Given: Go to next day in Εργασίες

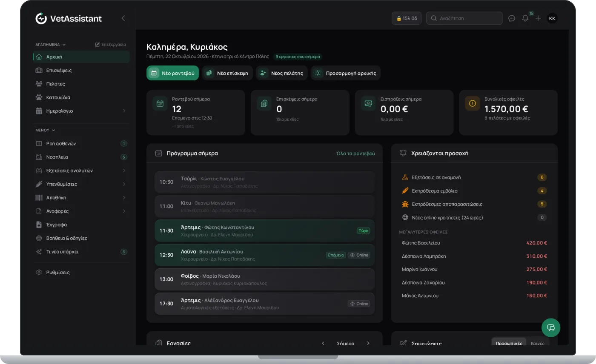Looking at the screenshot, I should [368, 344].
